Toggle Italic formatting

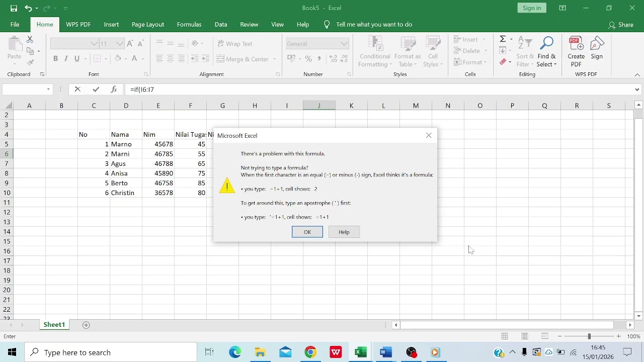point(66,59)
